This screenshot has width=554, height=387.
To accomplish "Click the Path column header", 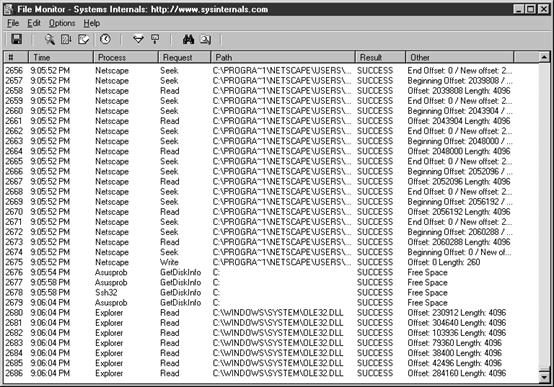I will click(283, 57).
